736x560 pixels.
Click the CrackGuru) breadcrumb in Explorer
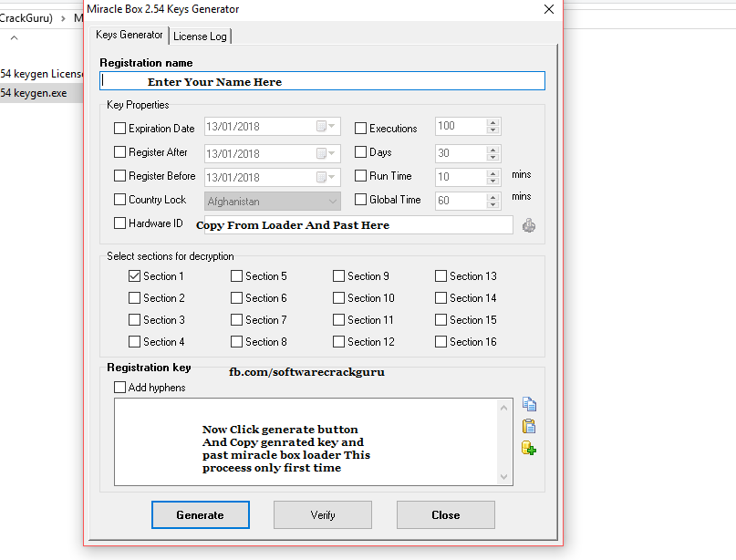[26, 18]
